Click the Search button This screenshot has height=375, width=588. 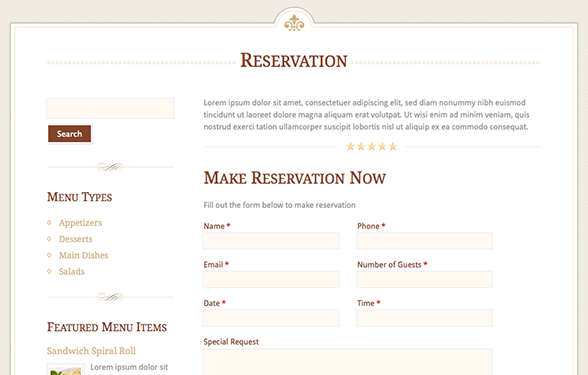[x=69, y=134]
